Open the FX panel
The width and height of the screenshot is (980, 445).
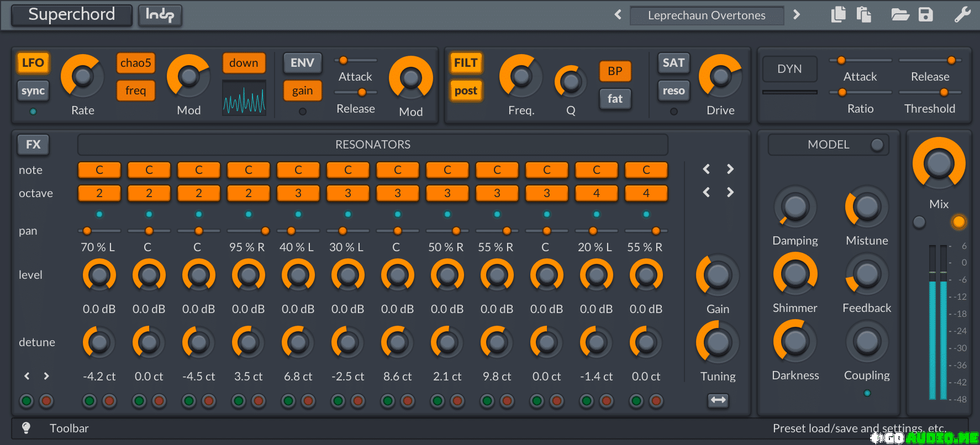[33, 145]
